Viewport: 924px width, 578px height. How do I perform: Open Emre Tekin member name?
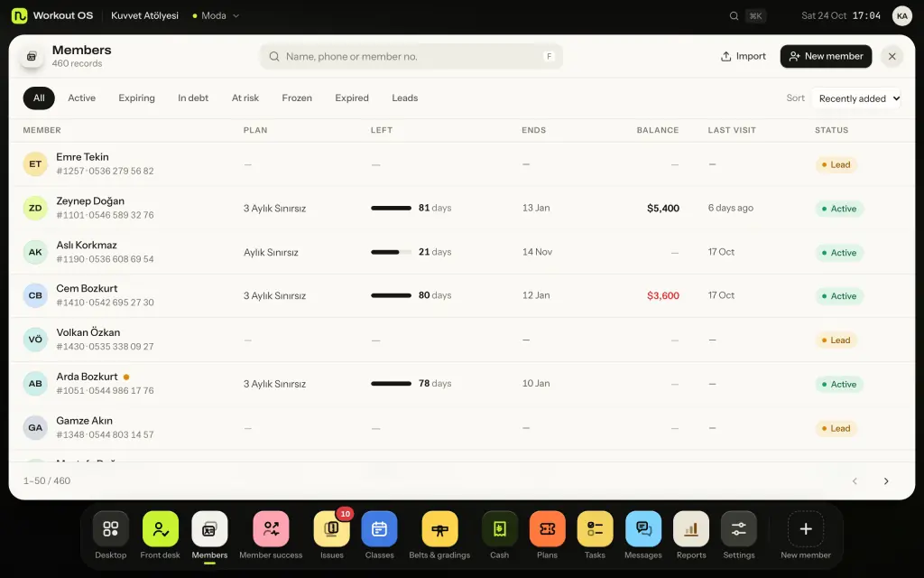(x=82, y=157)
